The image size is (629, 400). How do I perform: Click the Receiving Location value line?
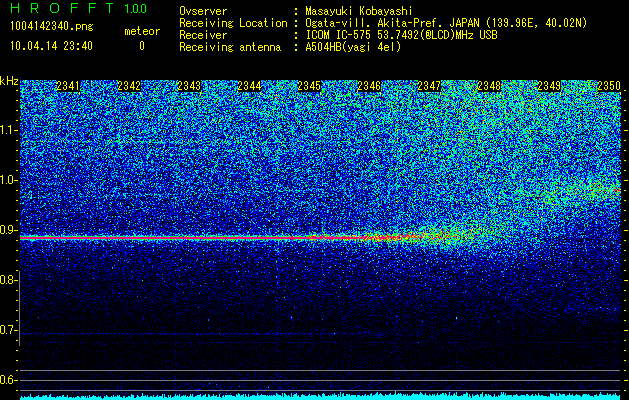pos(446,23)
